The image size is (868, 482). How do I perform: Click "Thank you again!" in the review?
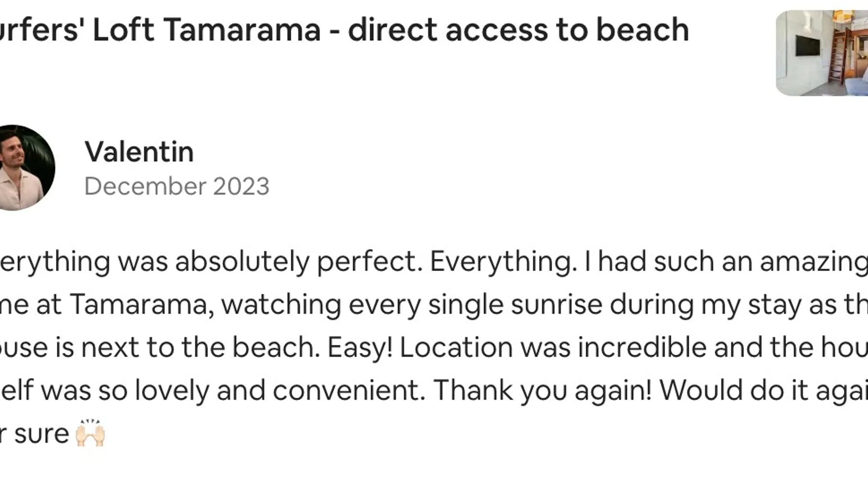(x=542, y=390)
